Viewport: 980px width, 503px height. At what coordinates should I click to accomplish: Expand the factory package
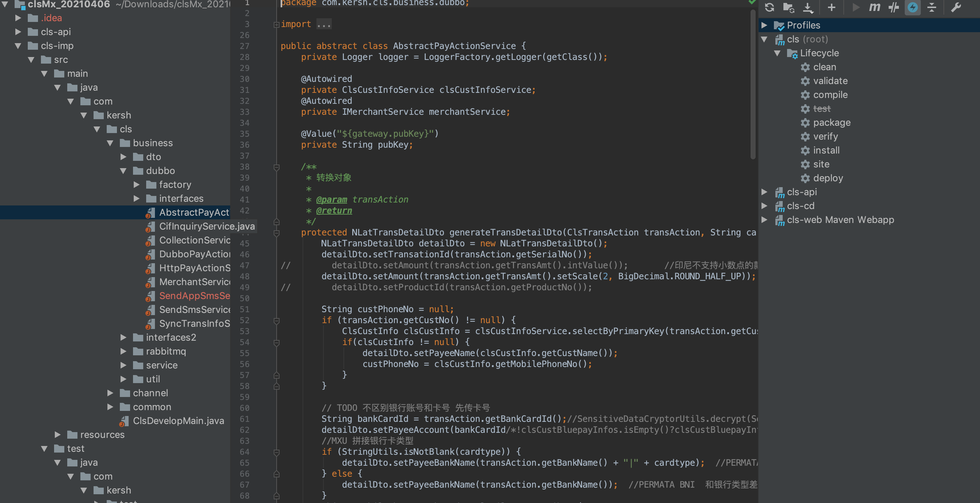click(137, 185)
